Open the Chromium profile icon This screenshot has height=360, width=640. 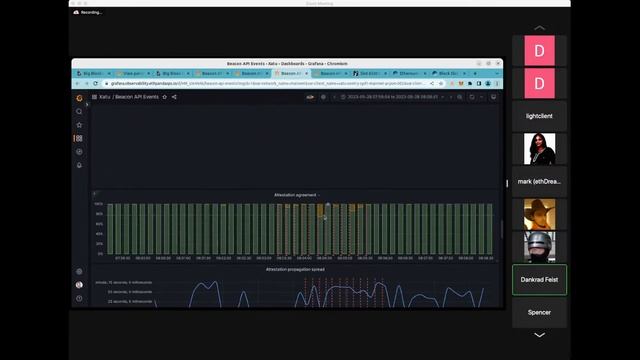(488, 83)
